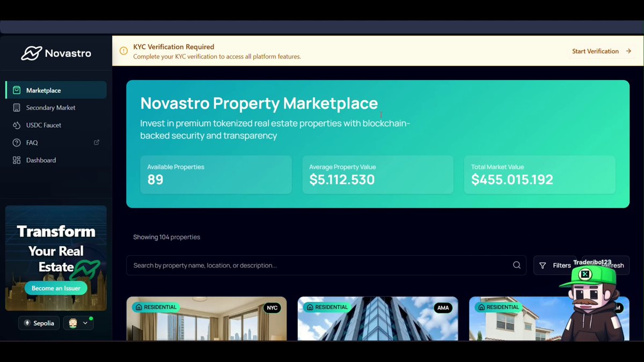The width and height of the screenshot is (644, 362).
Task: Start the KYC verification
Action: [602, 51]
